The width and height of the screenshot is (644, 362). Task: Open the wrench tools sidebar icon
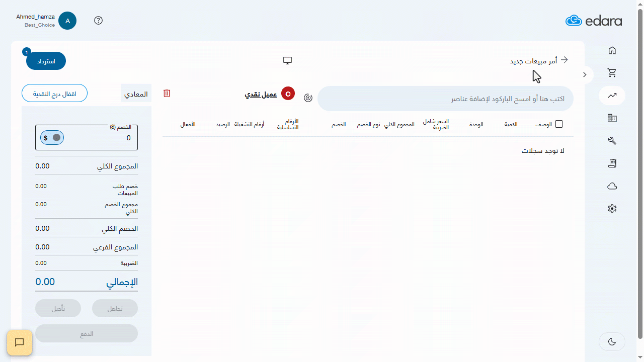point(612,141)
